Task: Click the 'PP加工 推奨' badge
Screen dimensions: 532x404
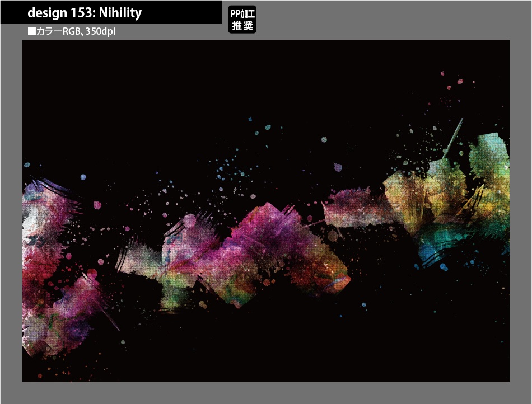Action: tap(242, 20)
